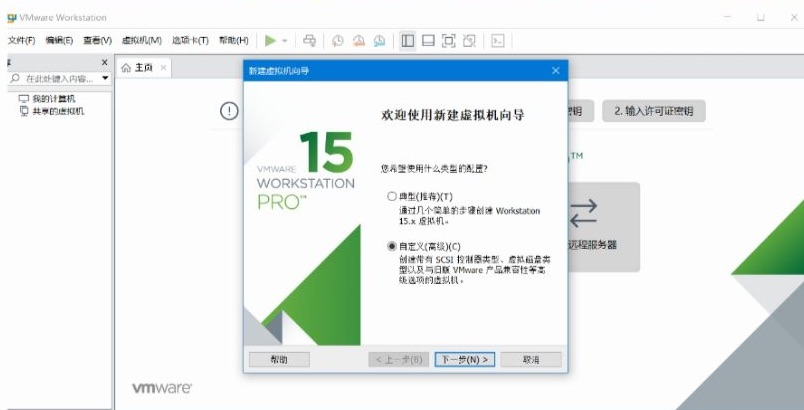This screenshot has width=804, height=410.
Task: Click the console view terminal icon
Action: coord(497,40)
